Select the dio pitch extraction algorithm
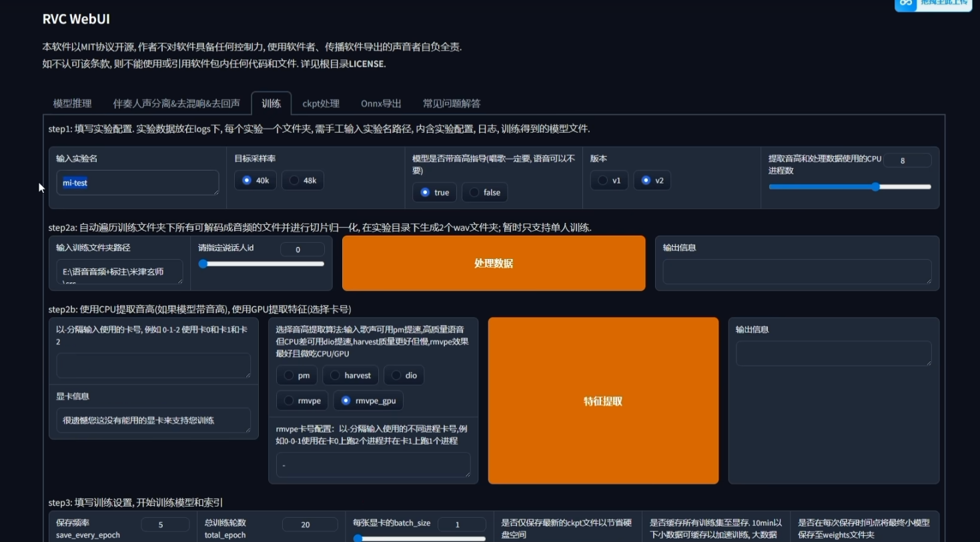This screenshot has height=542, width=980. (x=404, y=375)
